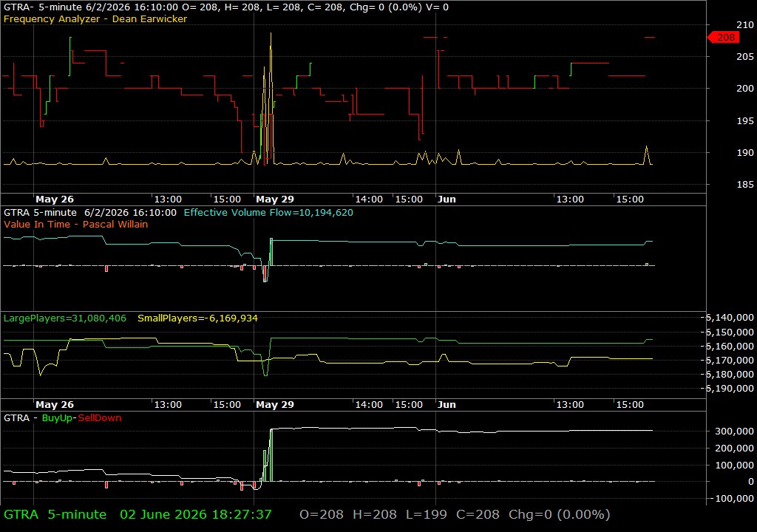Click the 300,000 BuyUp-SellDown axis label
This screenshot has width=757, height=532.
tap(734, 431)
